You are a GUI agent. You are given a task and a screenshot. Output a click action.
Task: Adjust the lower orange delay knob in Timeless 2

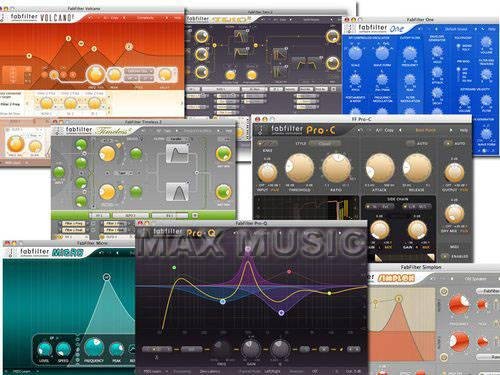pyautogui.click(x=107, y=192)
